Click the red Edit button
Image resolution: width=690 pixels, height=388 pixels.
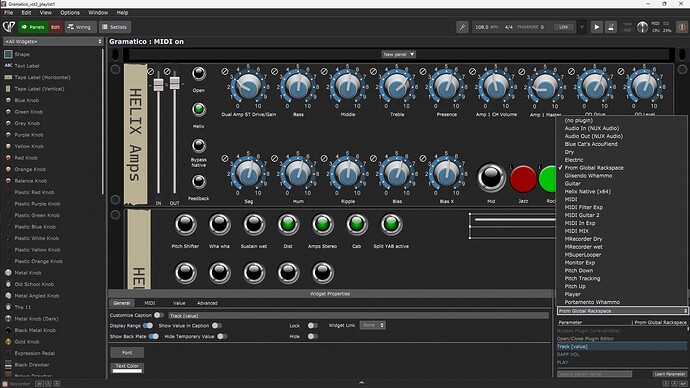55,27
